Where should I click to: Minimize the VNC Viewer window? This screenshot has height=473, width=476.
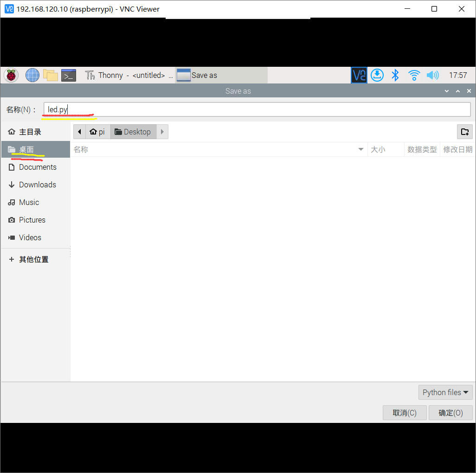(407, 9)
